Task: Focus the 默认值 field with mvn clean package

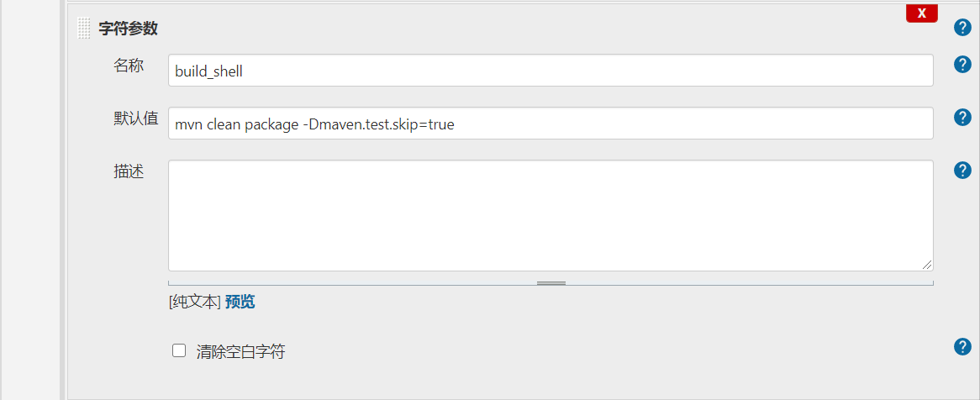Action: (551, 124)
